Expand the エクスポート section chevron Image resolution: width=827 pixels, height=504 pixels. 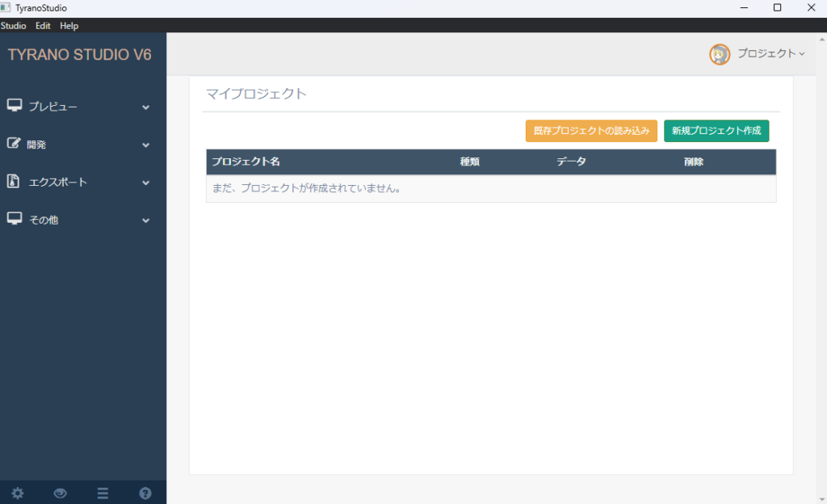(x=146, y=183)
